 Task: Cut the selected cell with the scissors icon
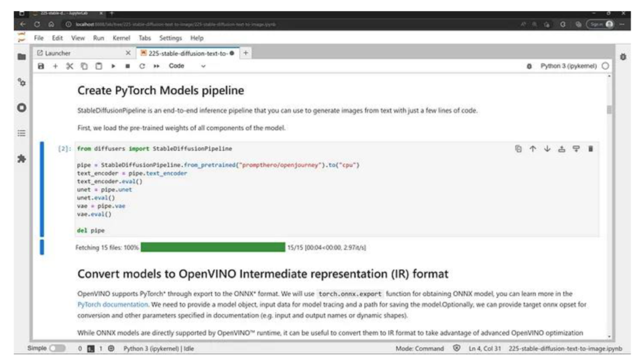69,66
